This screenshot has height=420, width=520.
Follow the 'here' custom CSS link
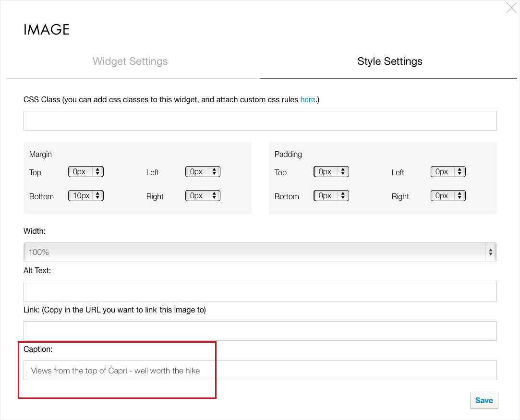tap(307, 99)
